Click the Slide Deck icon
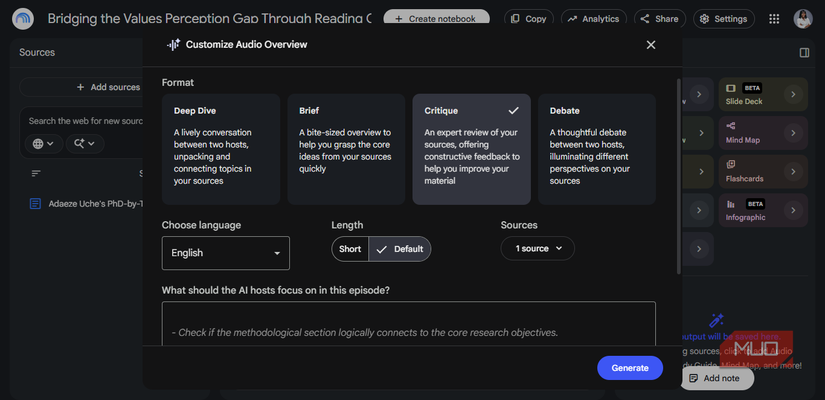The width and height of the screenshot is (825, 400). [x=731, y=88]
